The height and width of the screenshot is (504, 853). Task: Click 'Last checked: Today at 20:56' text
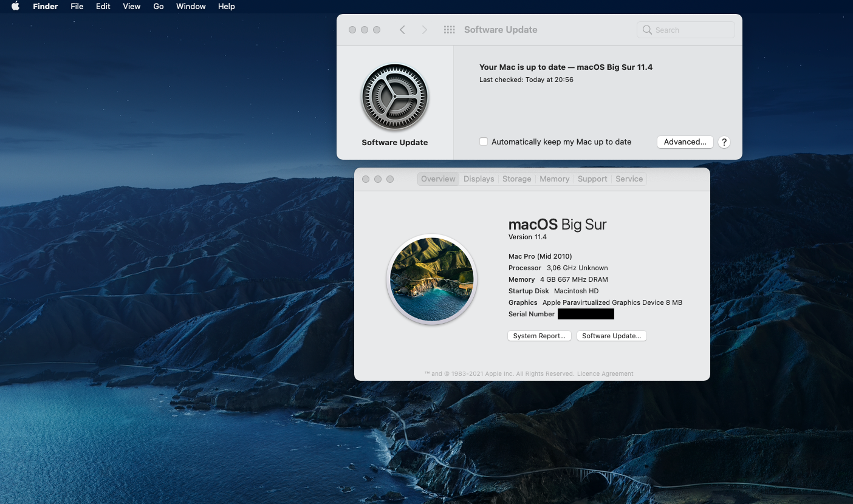(x=526, y=80)
